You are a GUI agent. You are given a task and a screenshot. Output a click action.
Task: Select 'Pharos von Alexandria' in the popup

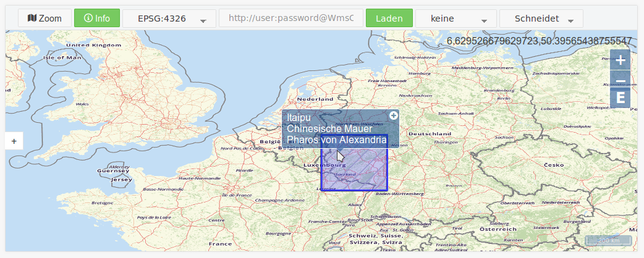pyautogui.click(x=337, y=140)
